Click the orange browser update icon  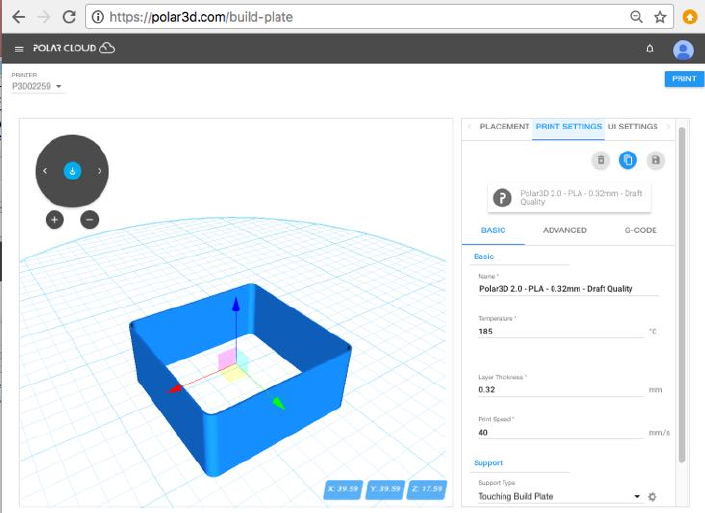pyautogui.click(x=690, y=17)
